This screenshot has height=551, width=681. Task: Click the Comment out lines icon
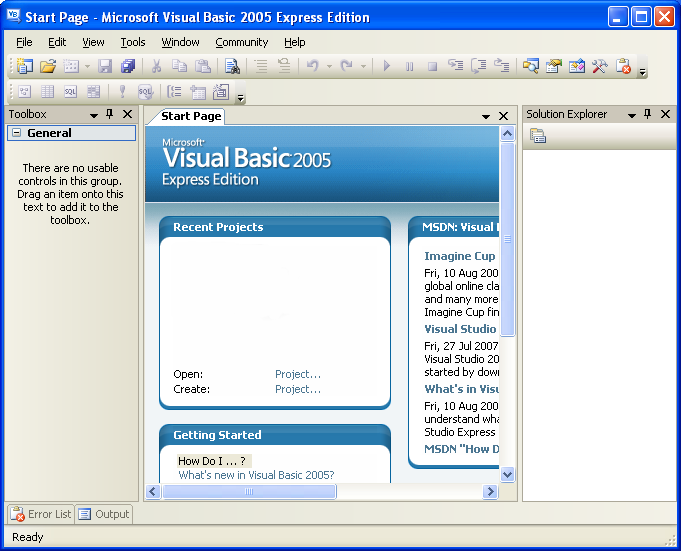(261, 66)
